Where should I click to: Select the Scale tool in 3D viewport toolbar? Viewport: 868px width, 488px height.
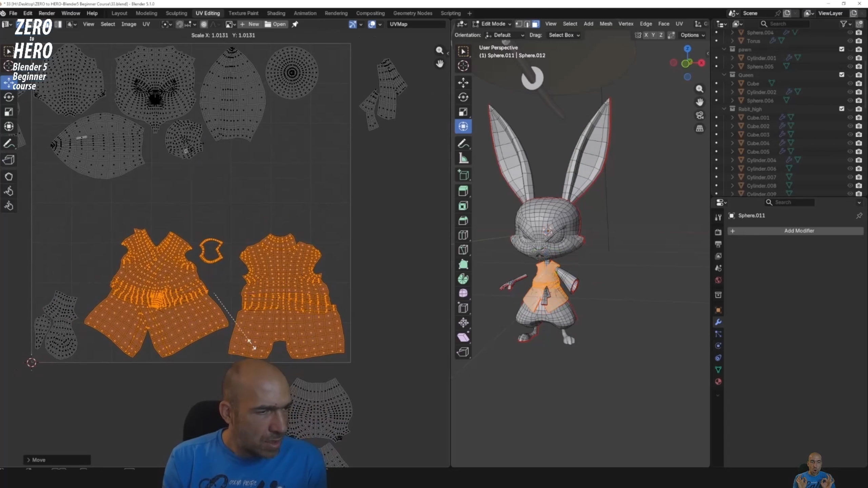(x=463, y=112)
